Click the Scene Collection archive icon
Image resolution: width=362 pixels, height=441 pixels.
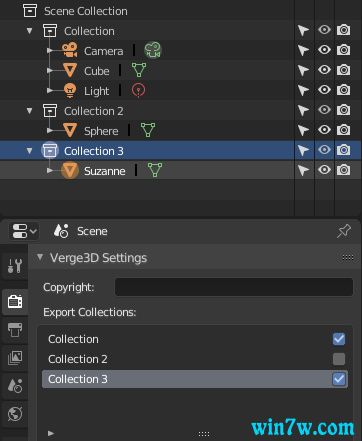(30, 11)
